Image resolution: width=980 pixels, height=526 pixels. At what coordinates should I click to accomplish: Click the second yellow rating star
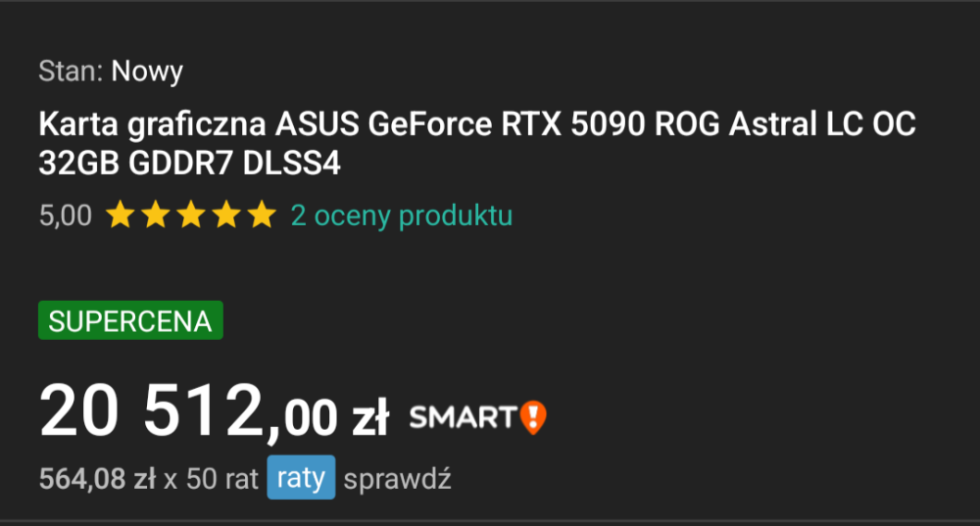pyautogui.click(x=155, y=215)
